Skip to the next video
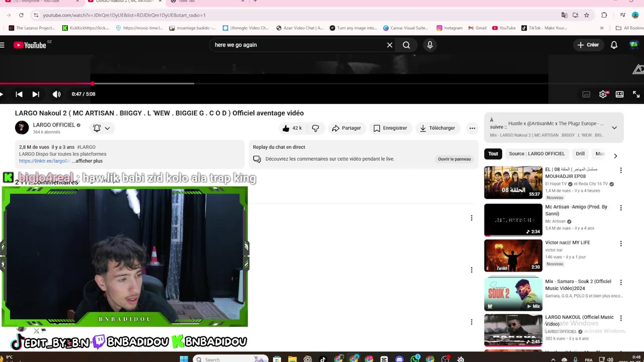Screen dimensions: 644x362 (36, 94)
